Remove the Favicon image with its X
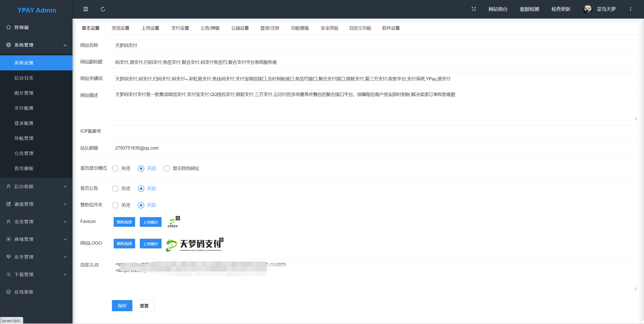Image resolution: width=644 pixels, height=324 pixels. point(178,218)
